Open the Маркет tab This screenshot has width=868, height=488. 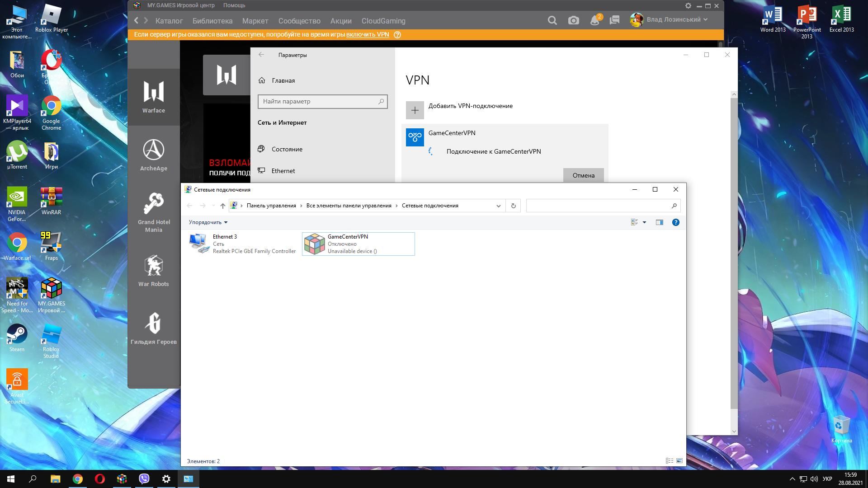click(255, 21)
